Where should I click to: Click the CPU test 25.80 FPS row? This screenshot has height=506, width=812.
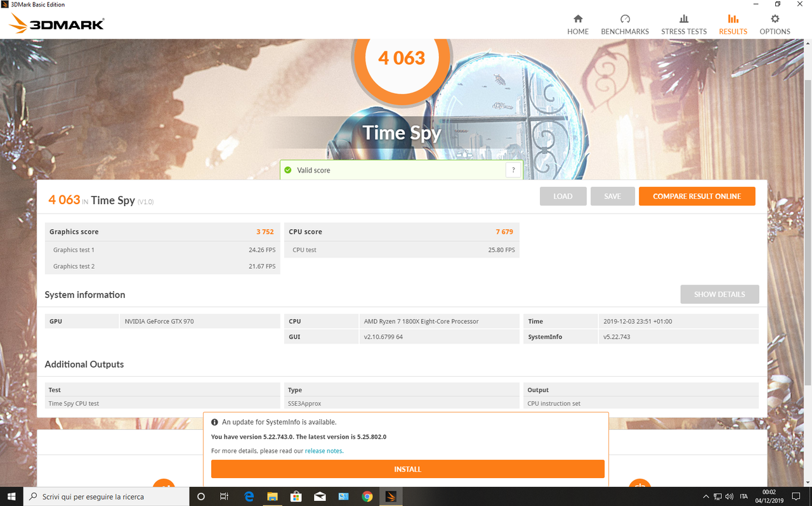click(x=402, y=250)
